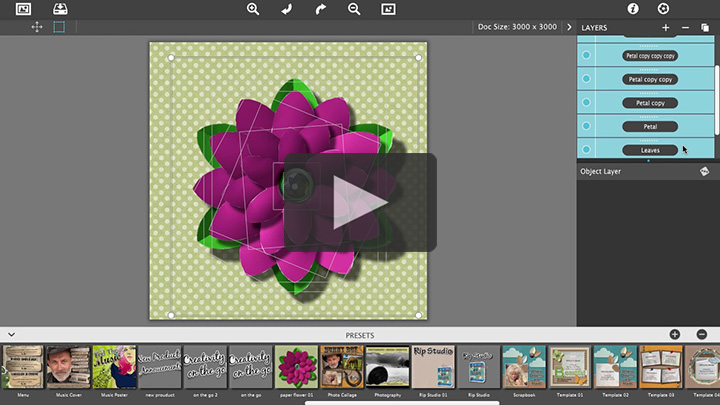
Task: Toggle visibility of Petal copy copy layer
Action: (x=586, y=79)
